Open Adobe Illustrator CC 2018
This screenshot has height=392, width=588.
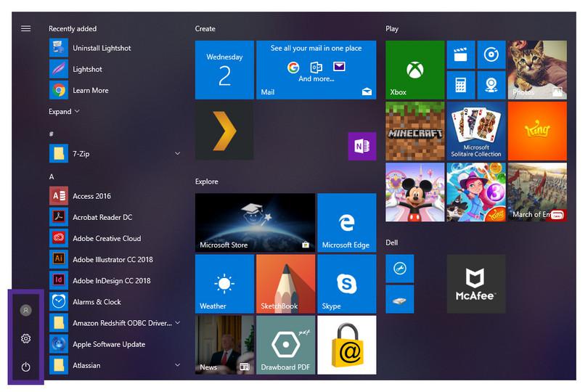116,259
